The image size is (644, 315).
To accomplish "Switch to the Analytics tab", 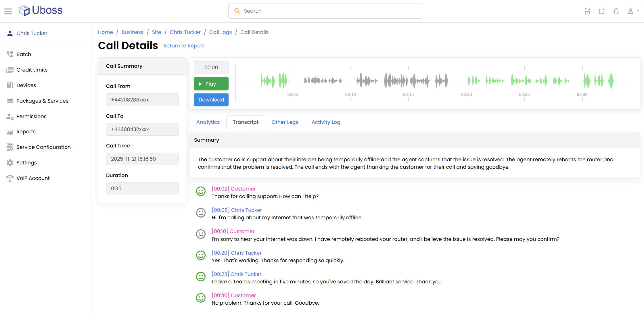I will click(x=208, y=122).
